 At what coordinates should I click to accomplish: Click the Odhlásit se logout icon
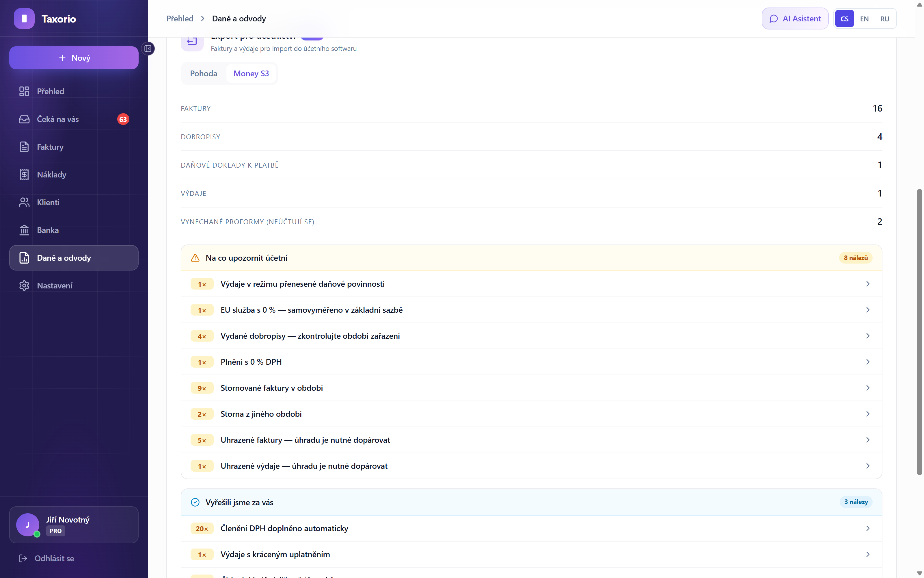(x=23, y=559)
